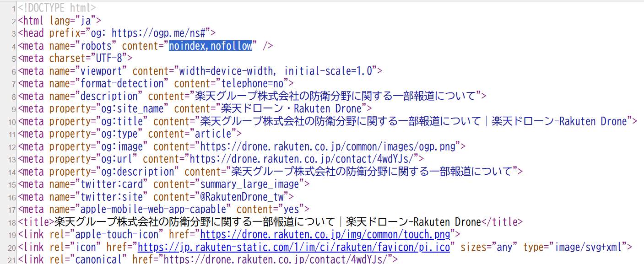Select the summary_large_image value

(x=250, y=184)
